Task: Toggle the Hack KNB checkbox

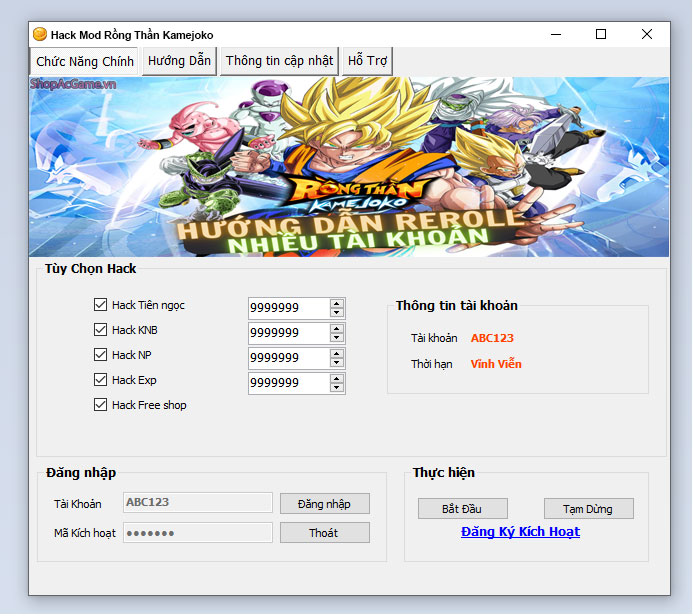Action: tap(100, 330)
